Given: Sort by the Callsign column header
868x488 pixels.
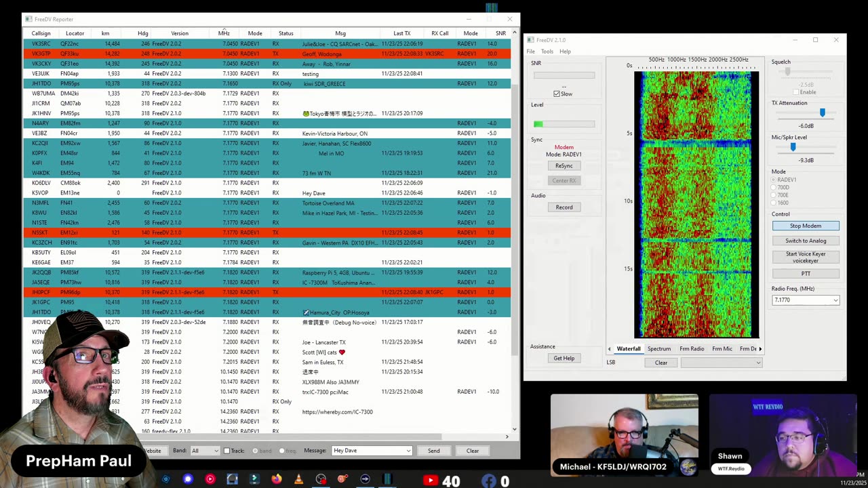Looking at the screenshot, I should tap(41, 33).
